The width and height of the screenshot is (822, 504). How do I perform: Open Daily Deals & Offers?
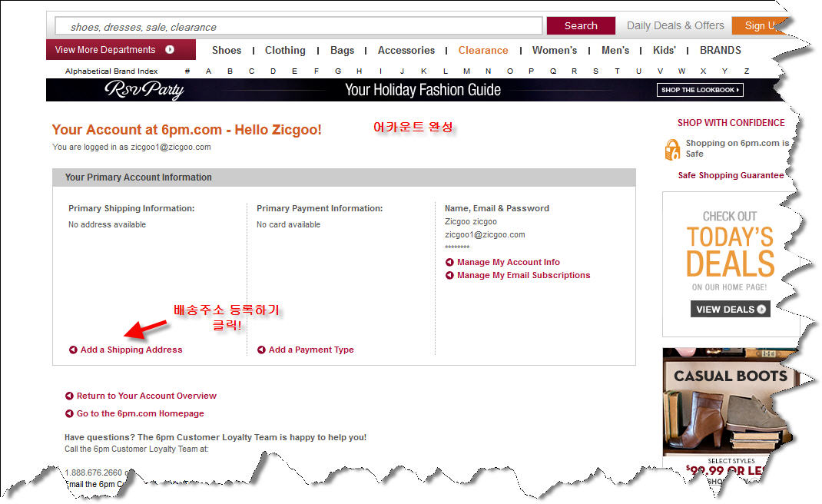pyautogui.click(x=675, y=25)
